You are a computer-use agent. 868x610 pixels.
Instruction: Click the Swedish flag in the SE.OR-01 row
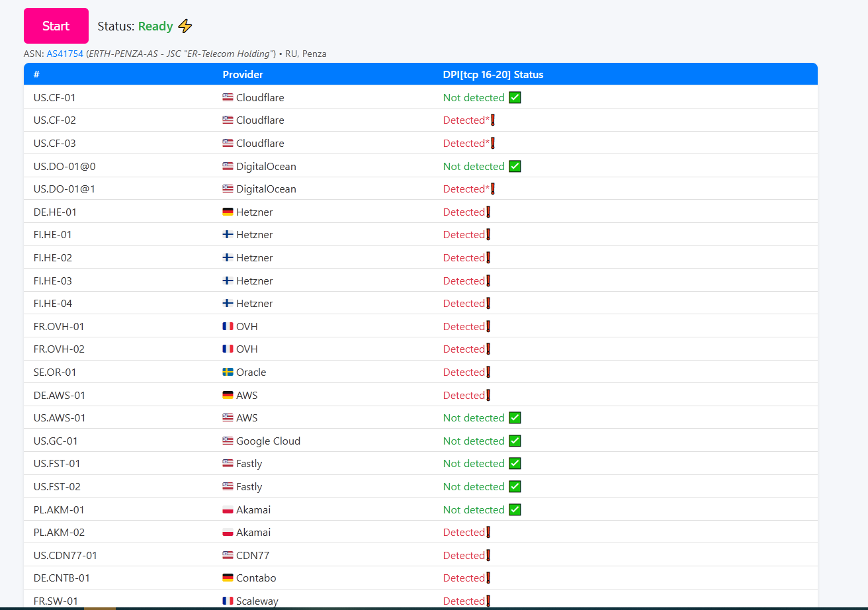pyautogui.click(x=228, y=372)
